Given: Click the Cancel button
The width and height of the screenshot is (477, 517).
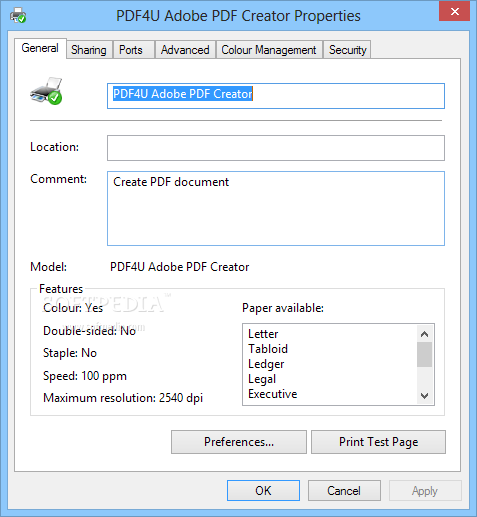Looking at the screenshot, I should pos(344,491).
